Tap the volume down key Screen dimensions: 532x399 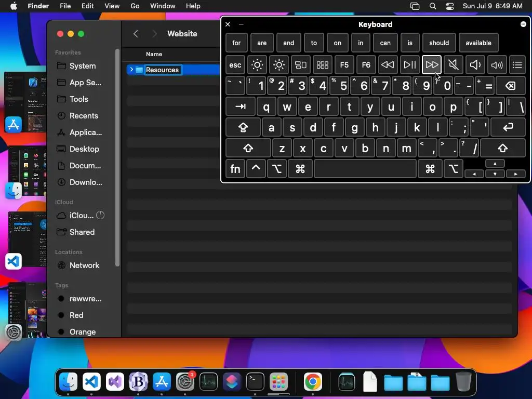[x=475, y=64]
